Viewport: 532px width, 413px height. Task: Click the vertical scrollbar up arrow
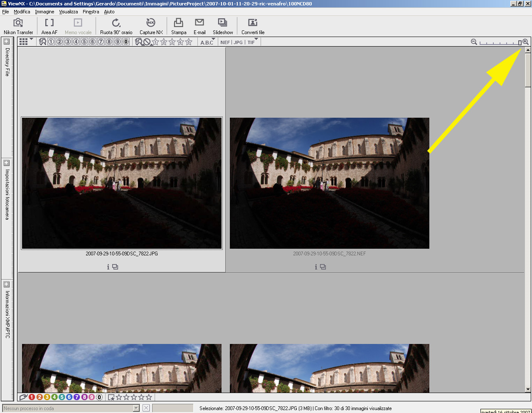click(528, 50)
